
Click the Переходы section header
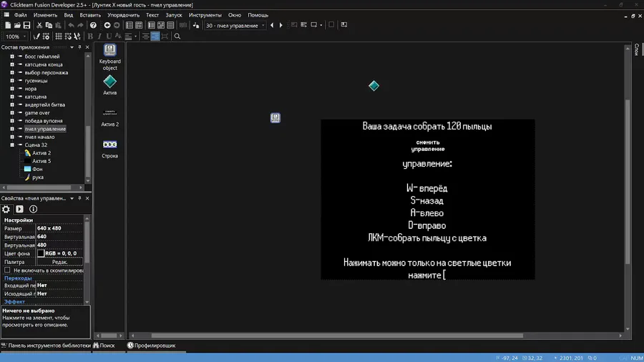pos(18,278)
